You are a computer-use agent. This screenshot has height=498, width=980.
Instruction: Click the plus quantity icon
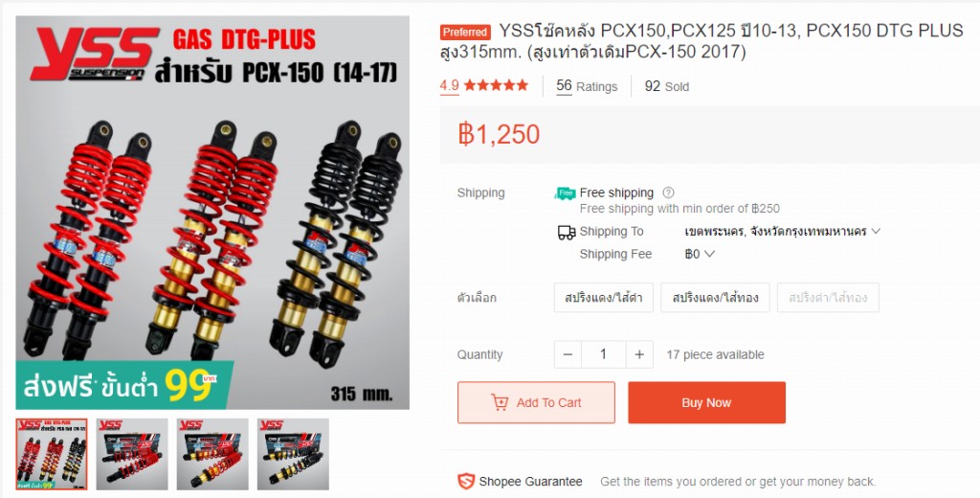639,354
